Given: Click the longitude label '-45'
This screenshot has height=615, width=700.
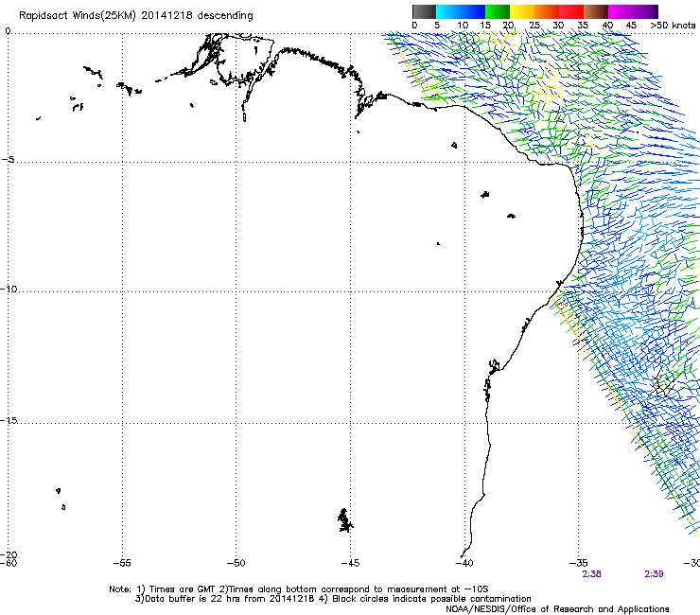Looking at the screenshot, I should pos(350,563).
